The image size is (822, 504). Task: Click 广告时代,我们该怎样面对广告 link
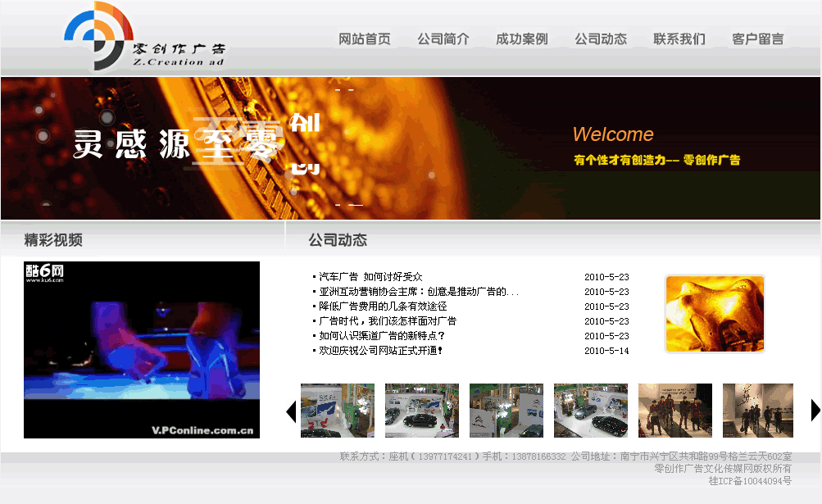[x=388, y=321]
